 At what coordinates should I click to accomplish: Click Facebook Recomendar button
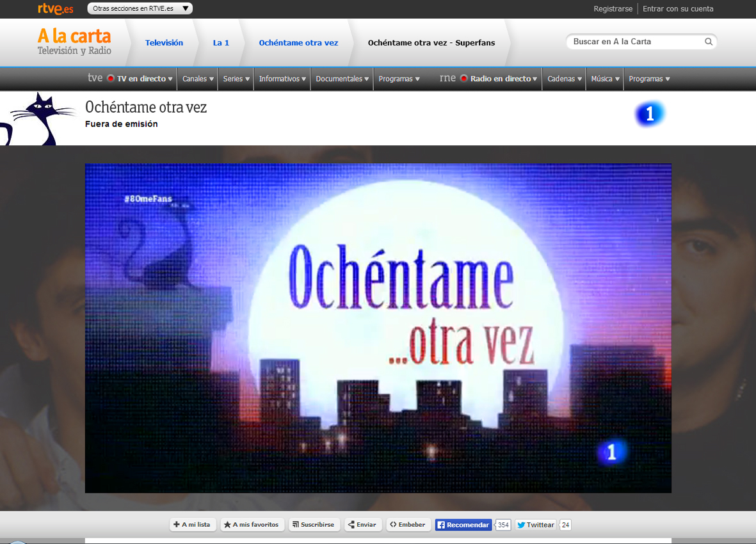click(463, 525)
